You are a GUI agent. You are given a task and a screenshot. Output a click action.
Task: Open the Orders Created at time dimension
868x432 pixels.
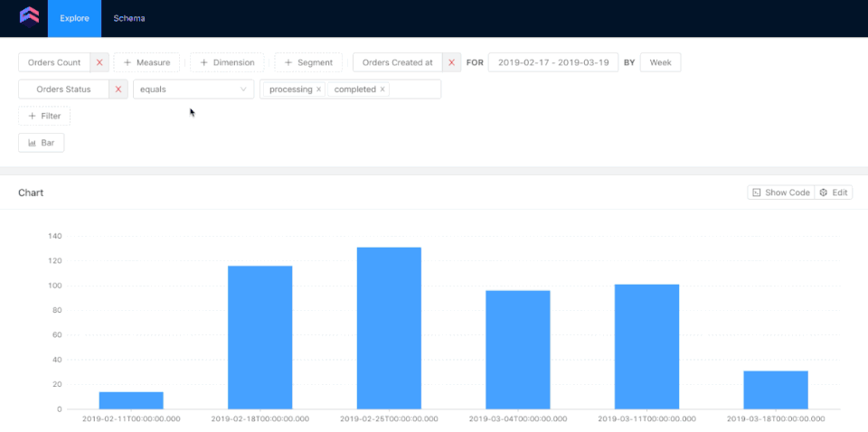pos(398,62)
